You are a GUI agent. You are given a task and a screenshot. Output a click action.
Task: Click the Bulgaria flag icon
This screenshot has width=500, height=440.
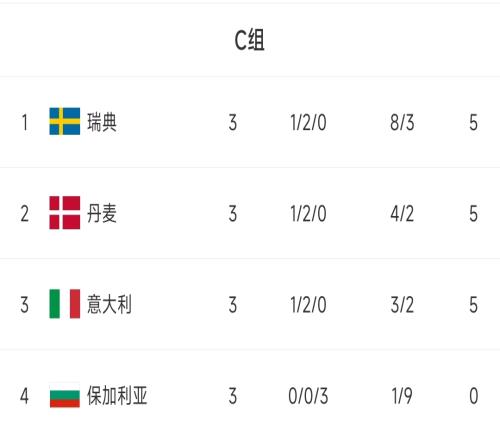tap(65, 395)
